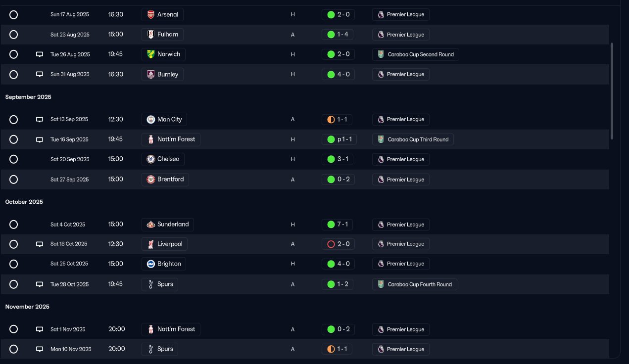Select the radio circle for the Fulham fixture
629x364 pixels.
tap(14, 35)
